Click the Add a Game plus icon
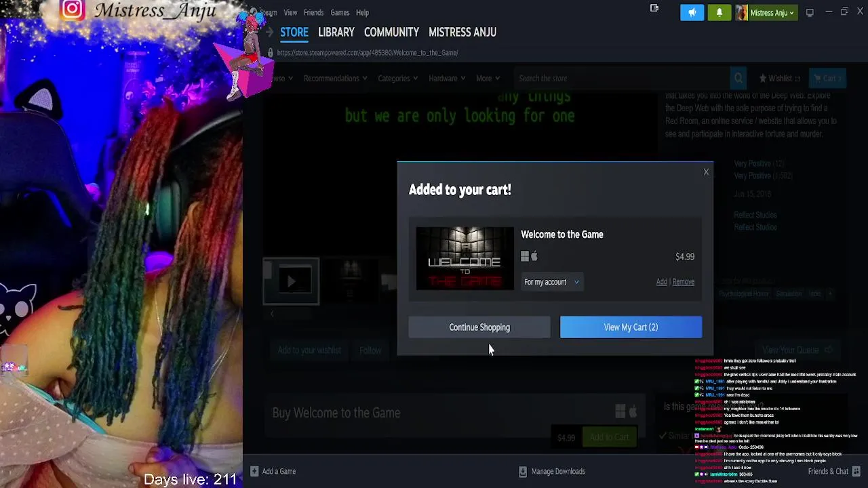 click(x=254, y=471)
